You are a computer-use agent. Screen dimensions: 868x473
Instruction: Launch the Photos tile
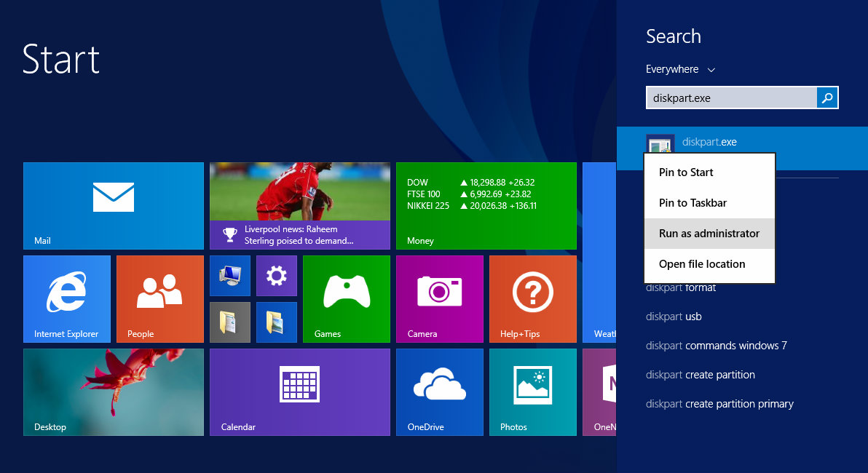point(532,392)
